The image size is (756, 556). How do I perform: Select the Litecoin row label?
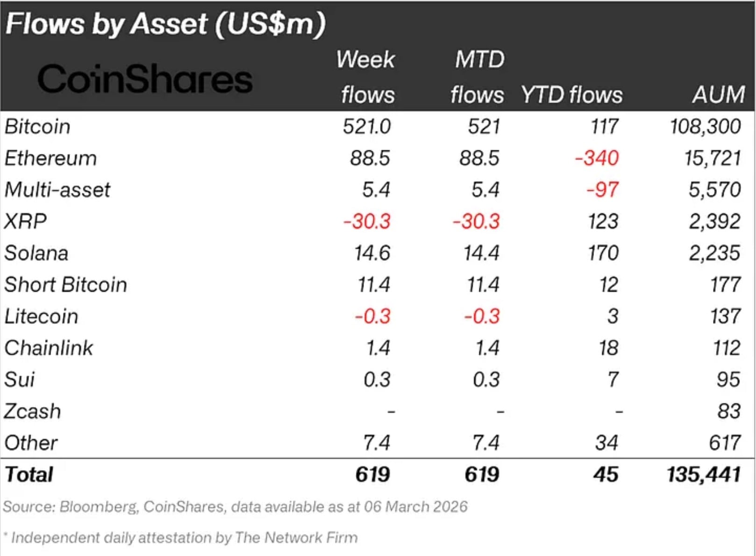click(41, 316)
